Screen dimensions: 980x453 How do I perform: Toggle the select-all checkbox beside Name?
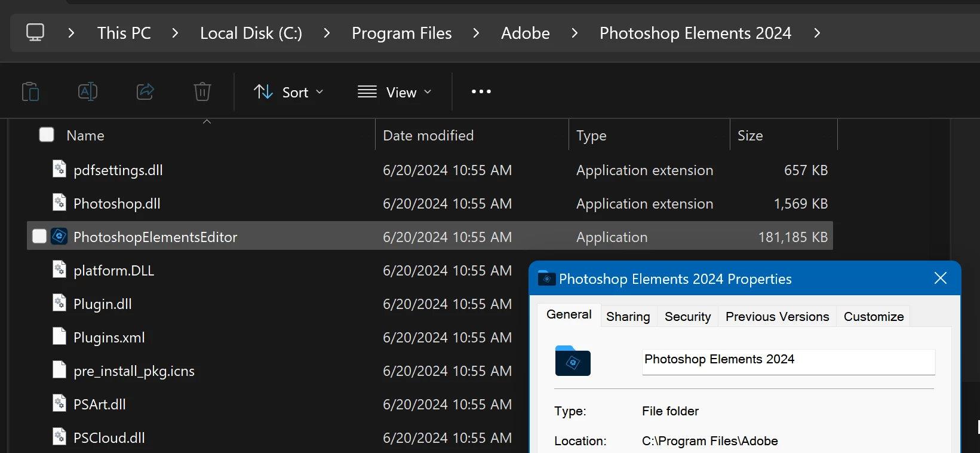(47, 135)
